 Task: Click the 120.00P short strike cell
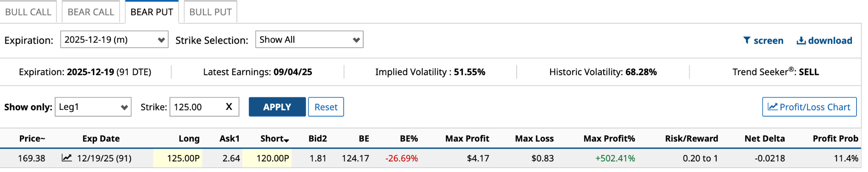pos(272,158)
